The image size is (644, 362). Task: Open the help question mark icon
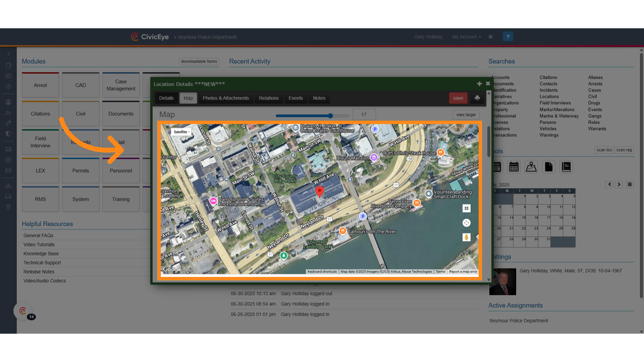coord(508,37)
